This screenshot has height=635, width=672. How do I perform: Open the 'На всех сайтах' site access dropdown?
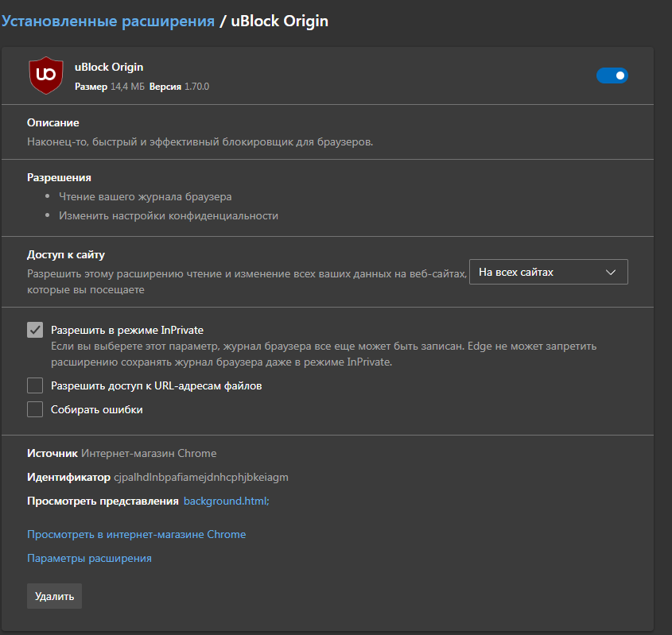pos(549,272)
